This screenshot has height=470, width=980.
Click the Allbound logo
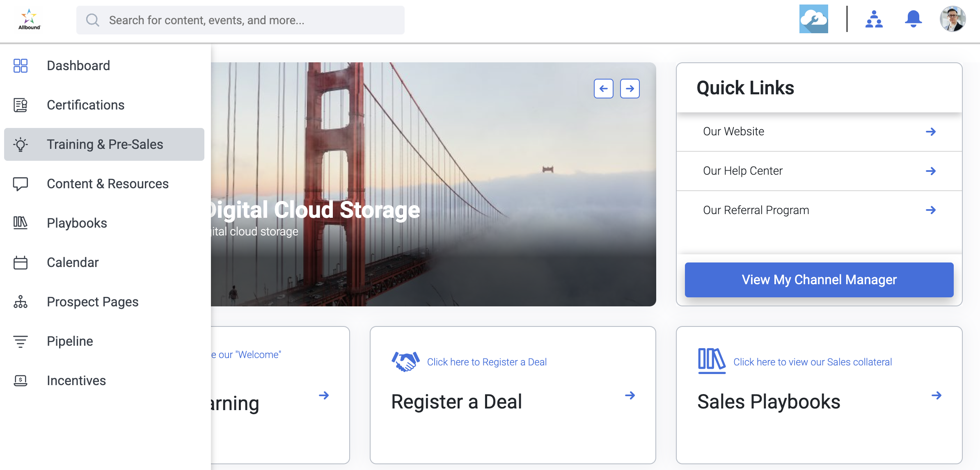(30, 19)
